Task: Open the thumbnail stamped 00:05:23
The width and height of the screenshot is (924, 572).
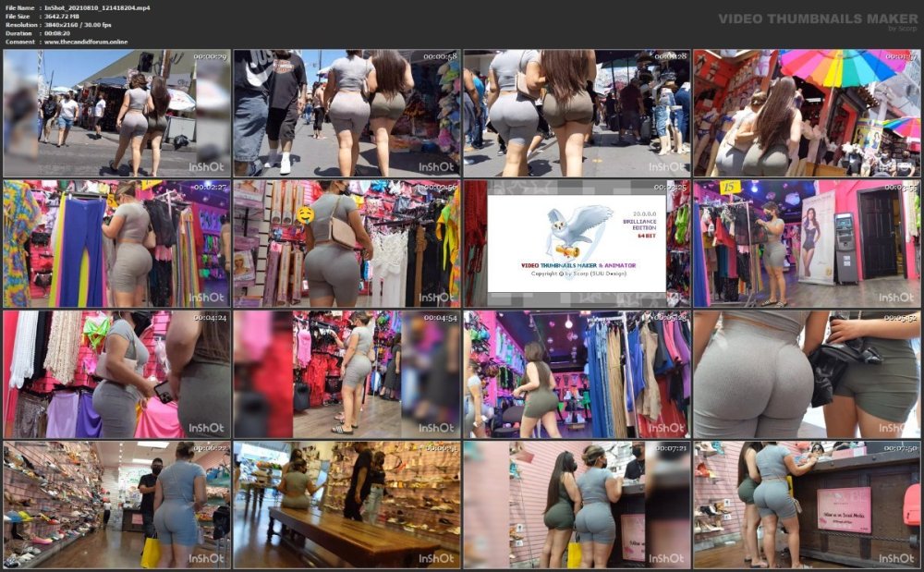Action: [577, 374]
